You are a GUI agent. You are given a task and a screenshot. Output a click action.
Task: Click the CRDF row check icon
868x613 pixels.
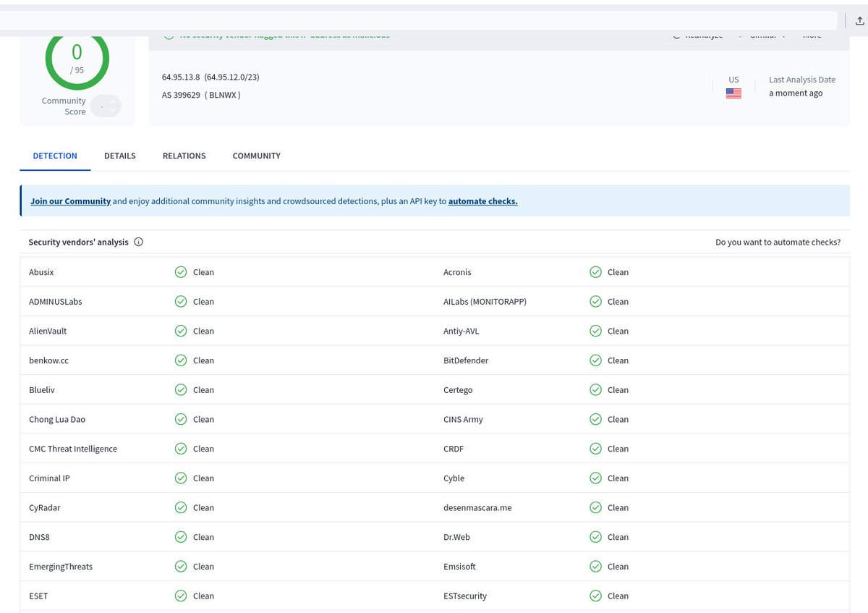(x=595, y=449)
